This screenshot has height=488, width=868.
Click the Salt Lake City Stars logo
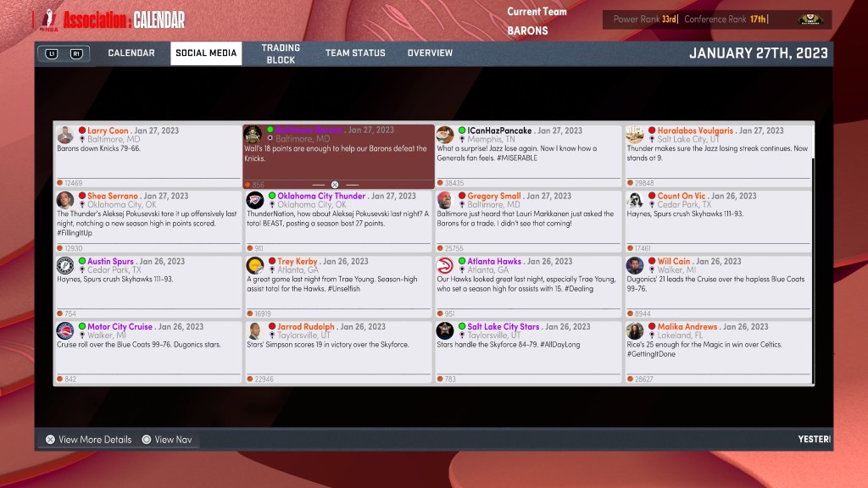click(444, 330)
